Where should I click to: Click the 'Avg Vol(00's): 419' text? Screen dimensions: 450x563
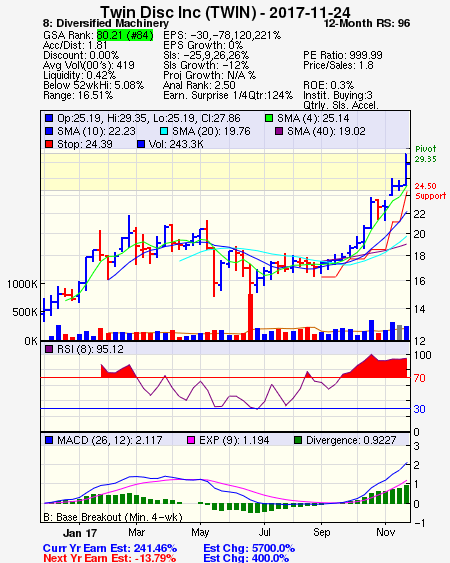(x=89, y=65)
